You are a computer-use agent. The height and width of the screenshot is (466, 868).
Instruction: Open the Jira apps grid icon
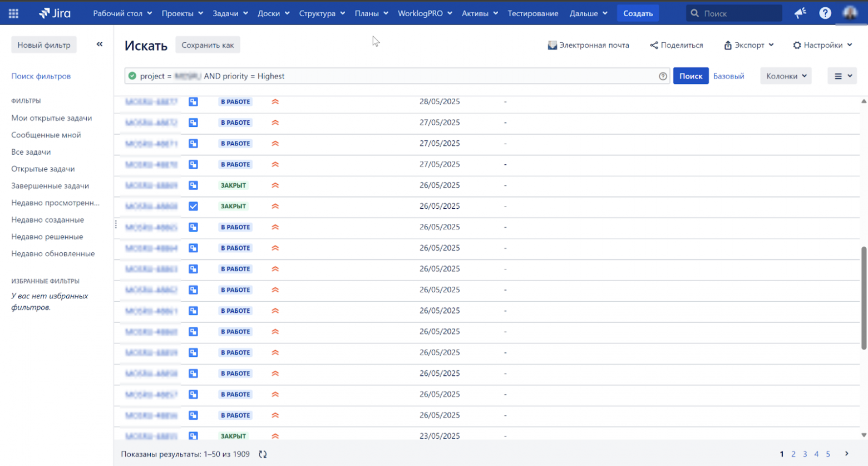(x=13, y=12)
